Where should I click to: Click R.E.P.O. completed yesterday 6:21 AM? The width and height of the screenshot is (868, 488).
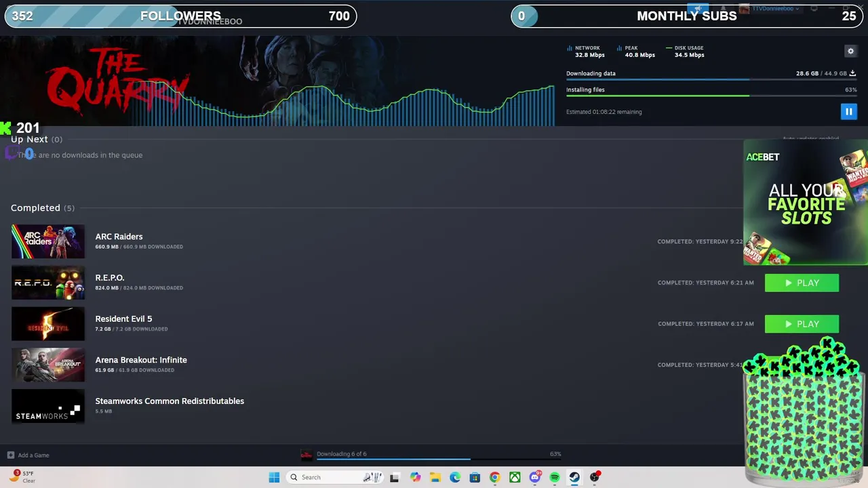tap(705, 283)
